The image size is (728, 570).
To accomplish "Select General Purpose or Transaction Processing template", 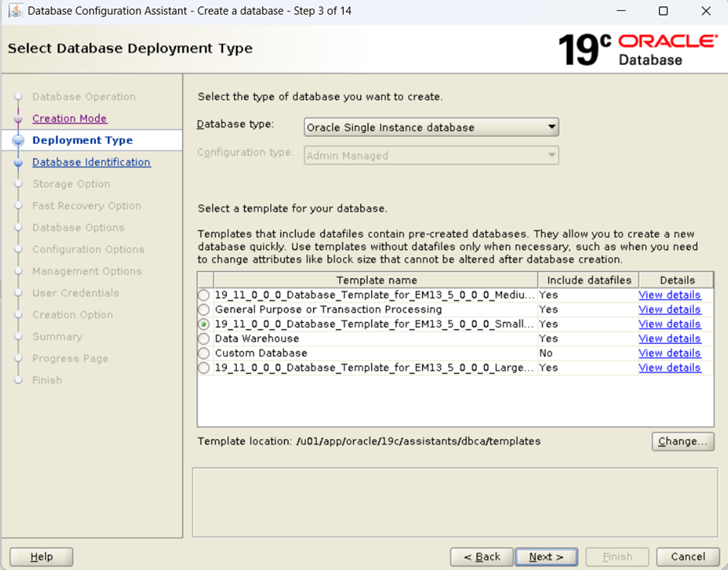I will [x=204, y=310].
